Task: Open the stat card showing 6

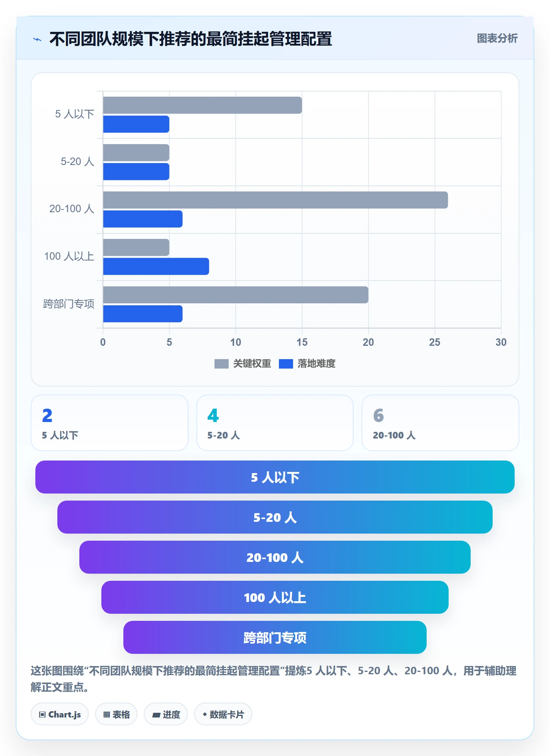Action: click(440, 423)
